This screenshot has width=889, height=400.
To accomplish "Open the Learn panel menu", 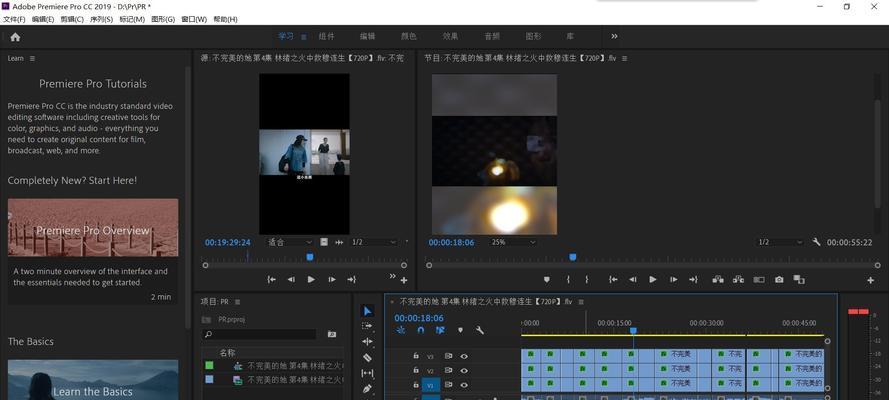I will 32,58.
